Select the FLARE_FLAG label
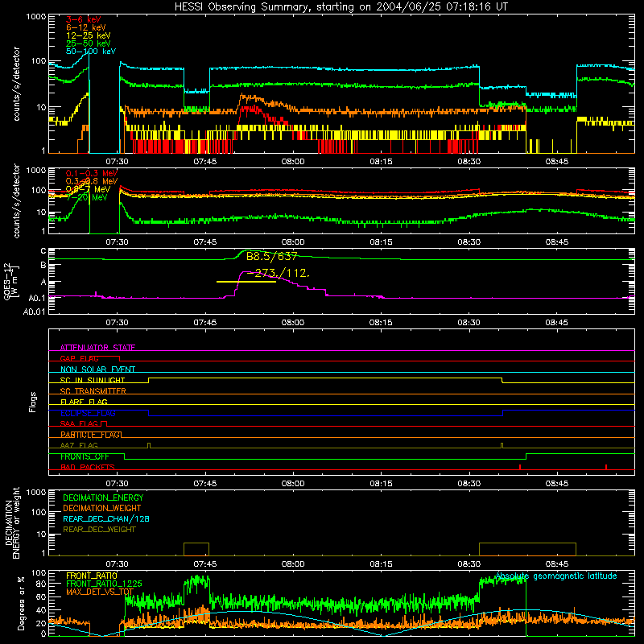Viewport: 644px width, 644px height. point(84,402)
